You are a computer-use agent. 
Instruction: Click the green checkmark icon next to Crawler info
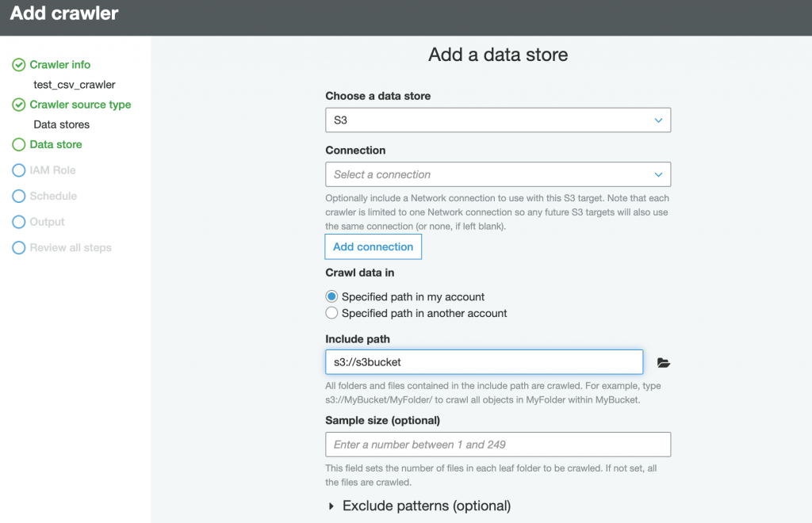pos(19,65)
